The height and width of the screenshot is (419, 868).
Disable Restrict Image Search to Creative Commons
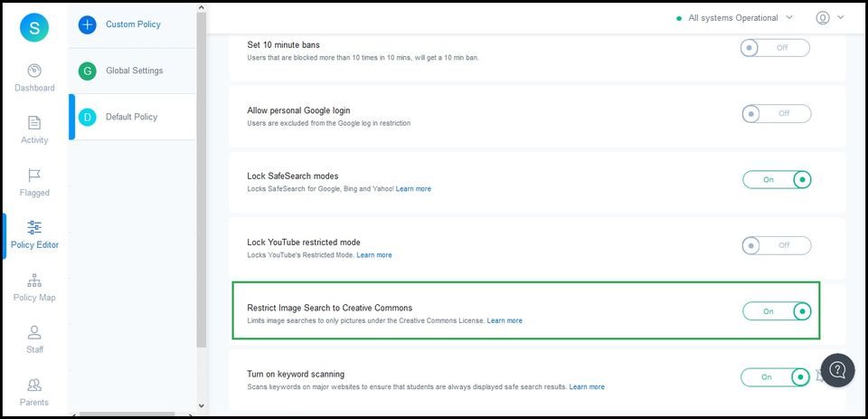(x=777, y=311)
